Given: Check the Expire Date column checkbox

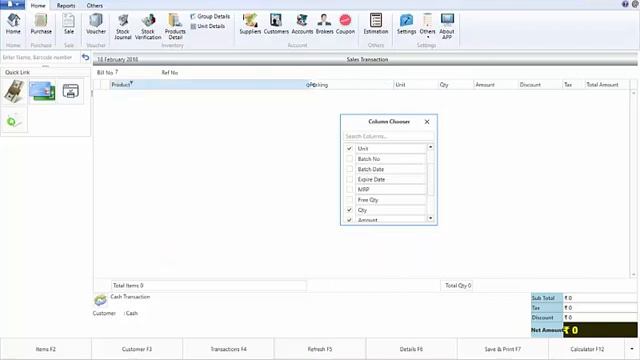Looking at the screenshot, I should (349, 179).
